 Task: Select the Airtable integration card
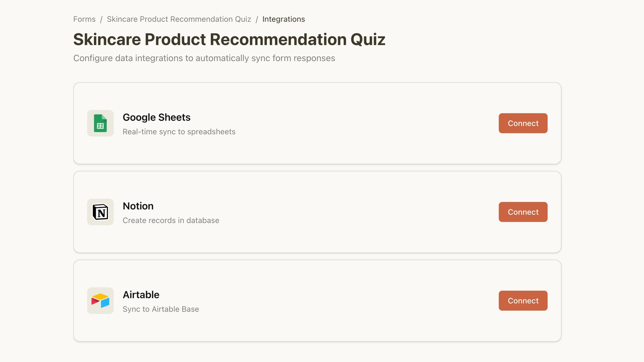tap(317, 300)
